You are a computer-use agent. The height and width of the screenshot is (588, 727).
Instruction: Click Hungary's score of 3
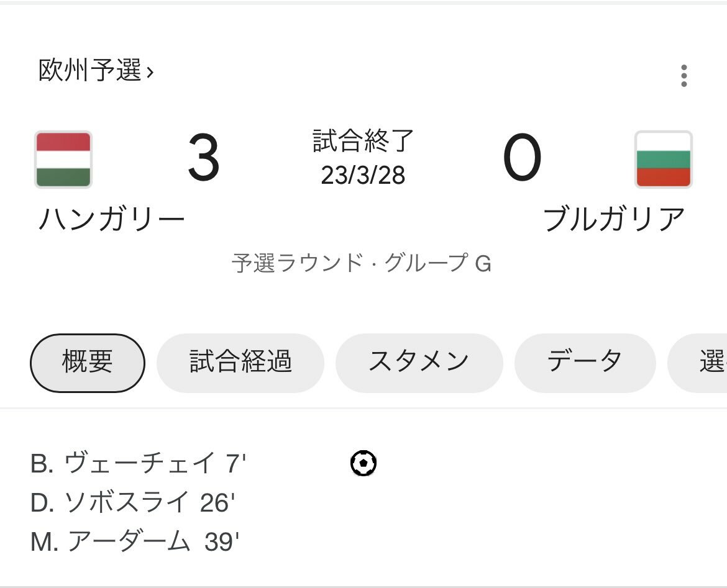[x=204, y=158]
